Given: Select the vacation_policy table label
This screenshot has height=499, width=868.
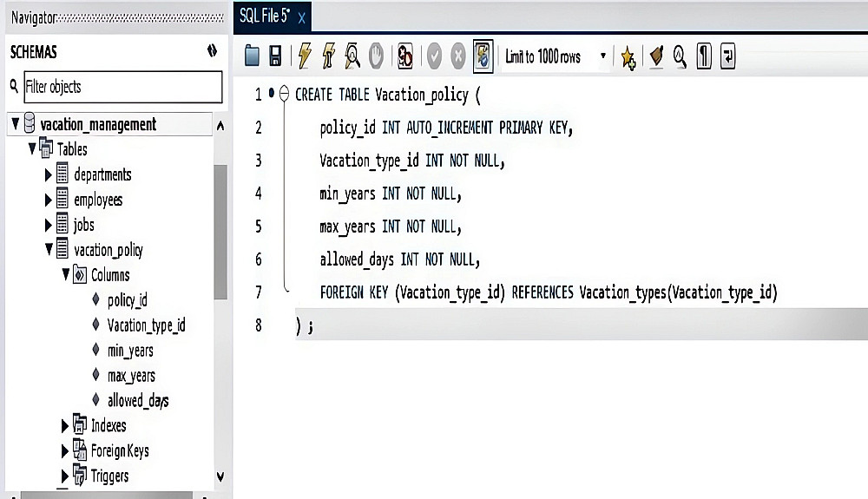Looking at the screenshot, I should (x=108, y=250).
